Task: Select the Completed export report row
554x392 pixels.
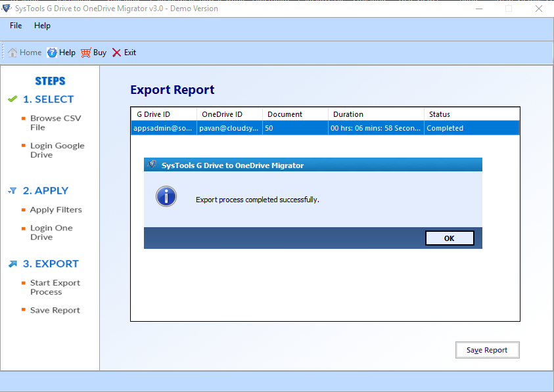Action: coord(325,128)
